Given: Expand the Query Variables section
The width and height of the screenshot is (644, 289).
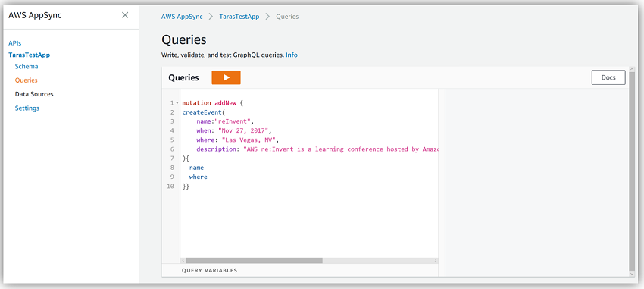Looking at the screenshot, I should click(209, 271).
